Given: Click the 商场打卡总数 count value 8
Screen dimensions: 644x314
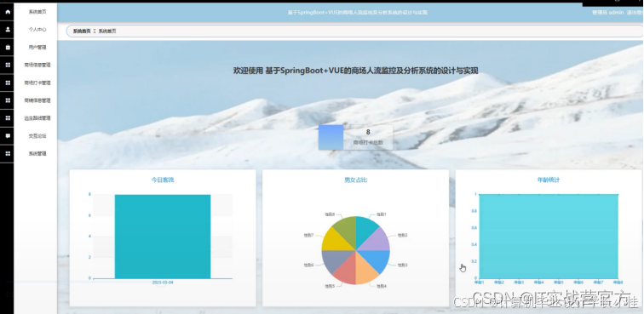Looking at the screenshot, I should (368, 132).
